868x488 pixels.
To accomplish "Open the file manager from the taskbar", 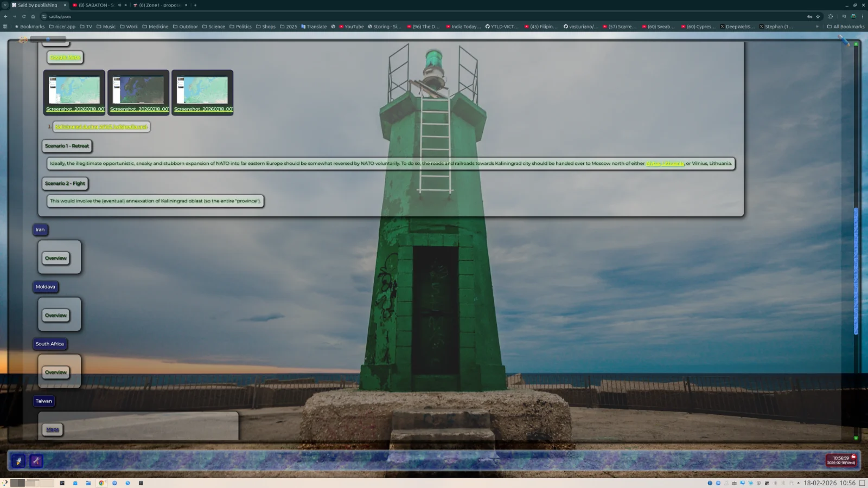I will click(x=88, y=483).
